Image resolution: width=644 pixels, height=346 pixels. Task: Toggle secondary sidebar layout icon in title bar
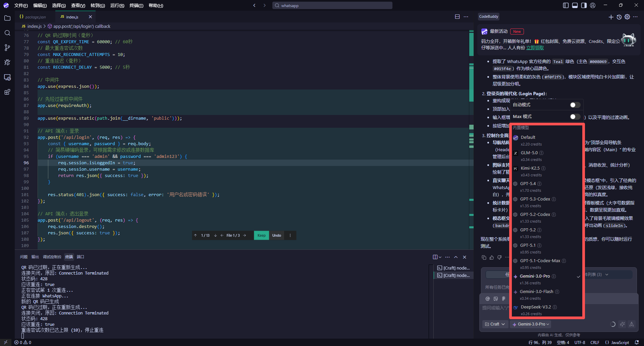point(584,5)
